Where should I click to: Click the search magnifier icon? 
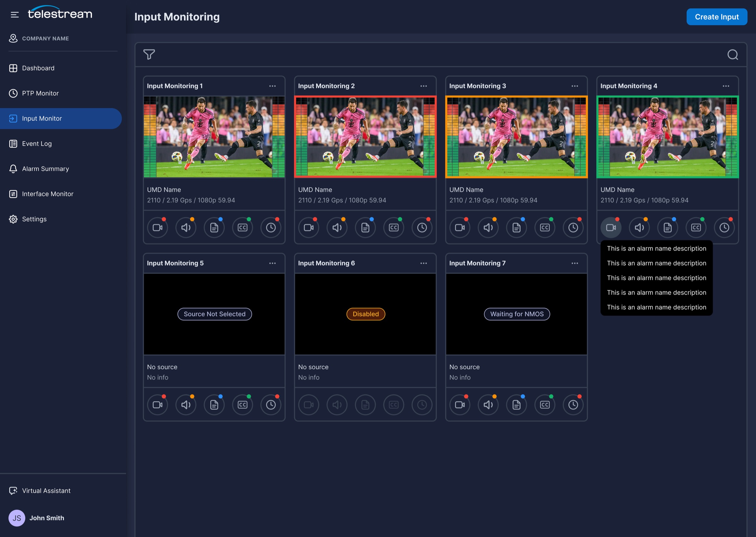click(732, 54)
